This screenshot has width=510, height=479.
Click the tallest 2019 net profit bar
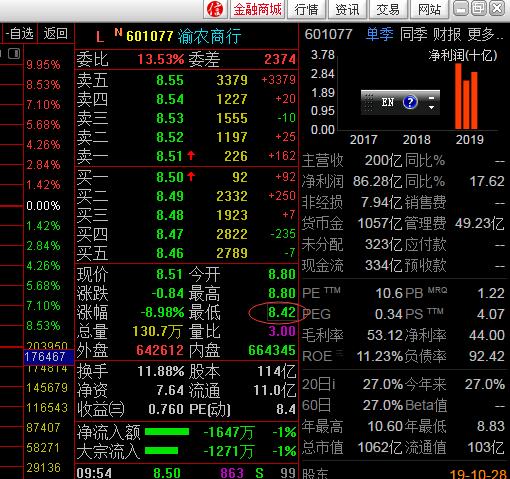458,96
